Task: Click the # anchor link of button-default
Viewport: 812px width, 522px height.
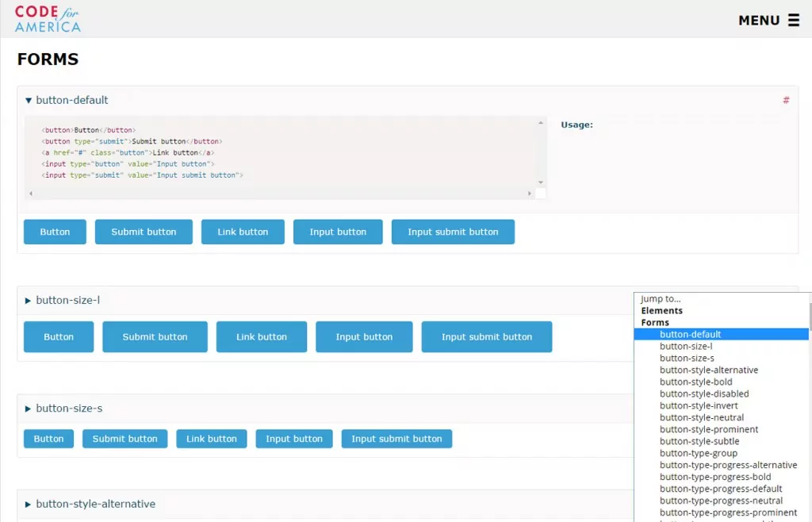Action: [786, 100]
